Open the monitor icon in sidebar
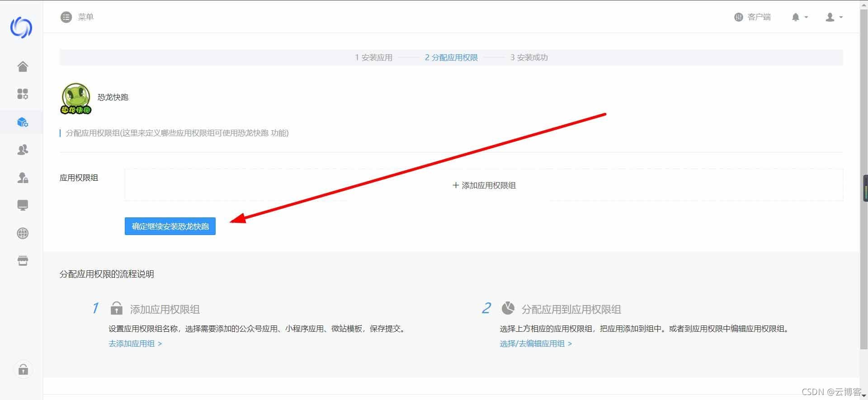 [23, 206]
